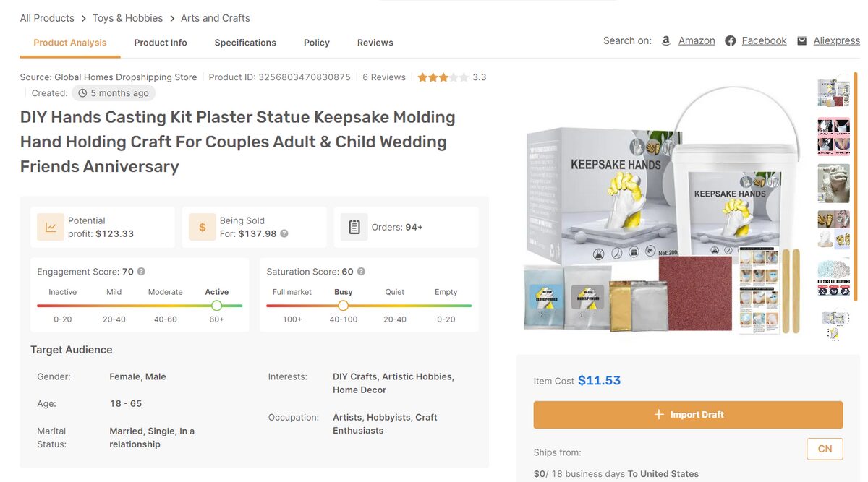Click the Amazon logo icon

click(666, 41)
